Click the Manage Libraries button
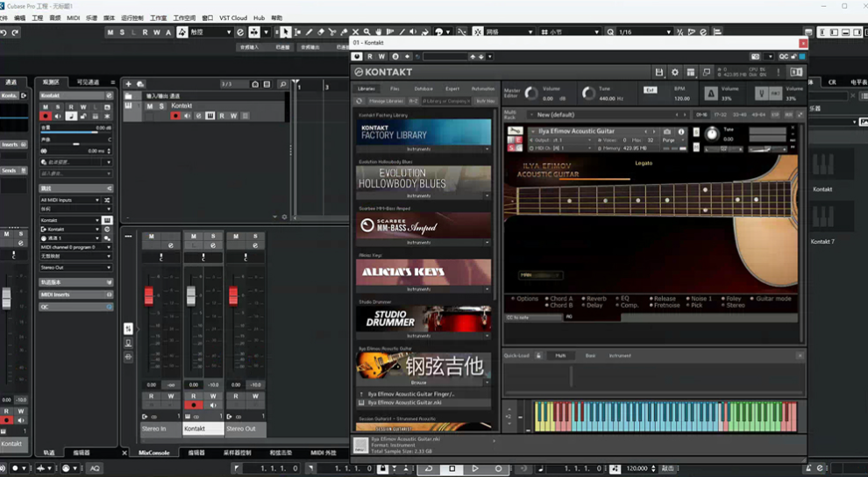 click(x=385, y=101)
